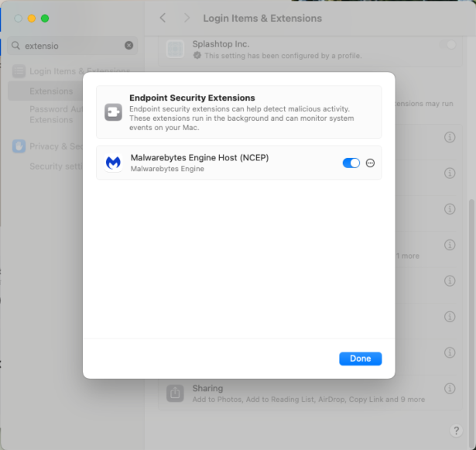Open info for the Sharing extensions row
476x450 pixels.
tap(450, 388)
